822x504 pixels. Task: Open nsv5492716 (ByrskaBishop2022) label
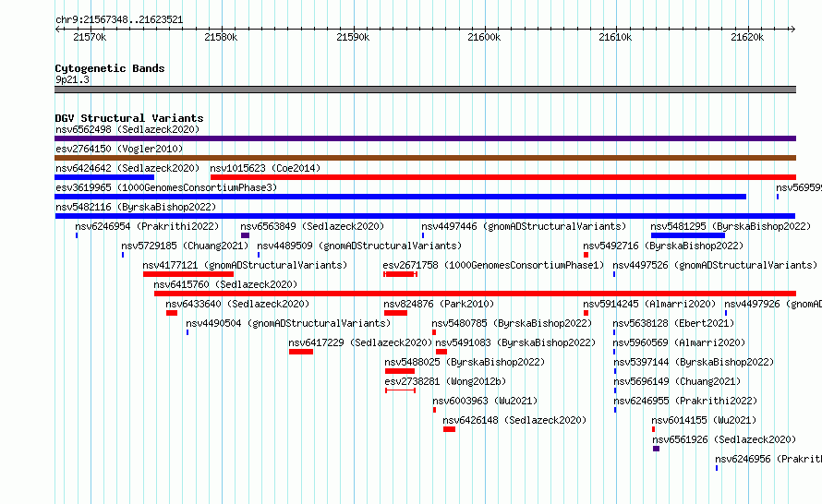tap(663, 246)
